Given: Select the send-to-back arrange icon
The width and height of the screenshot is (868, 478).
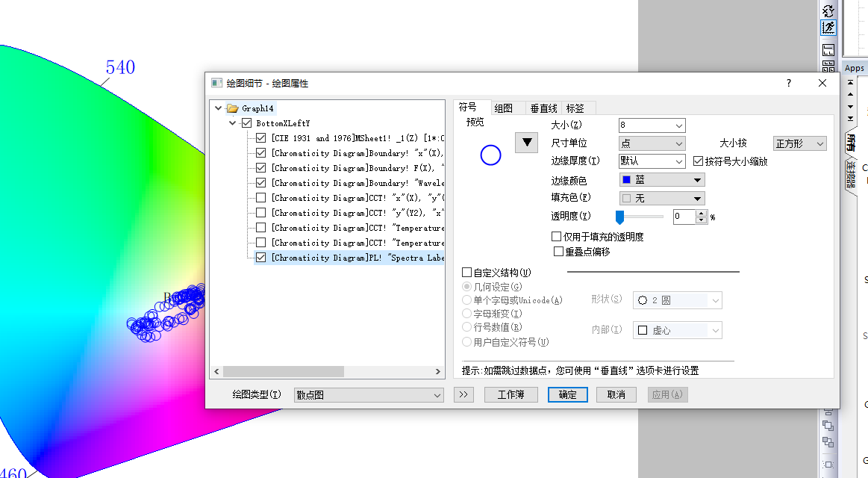Looking at the screenshot, I should pyautogui.click(x=829, y=442).
